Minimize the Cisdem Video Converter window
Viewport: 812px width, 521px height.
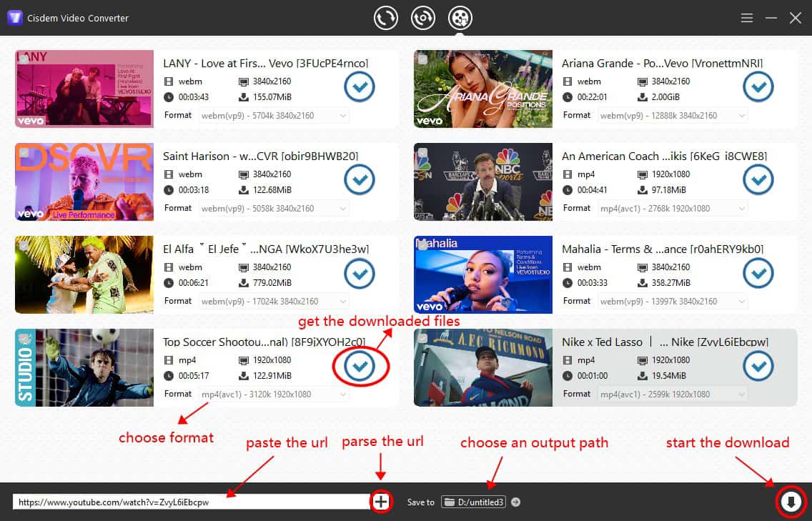771,18
